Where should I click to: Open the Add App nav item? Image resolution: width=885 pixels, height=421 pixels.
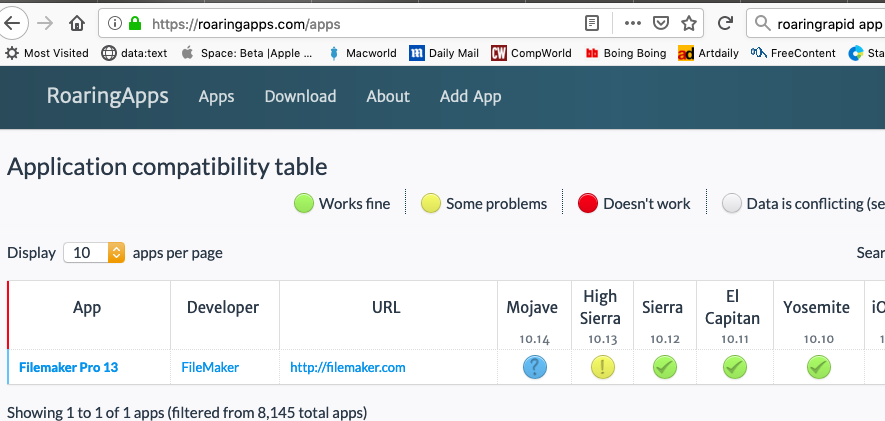[x=470, y=96]
